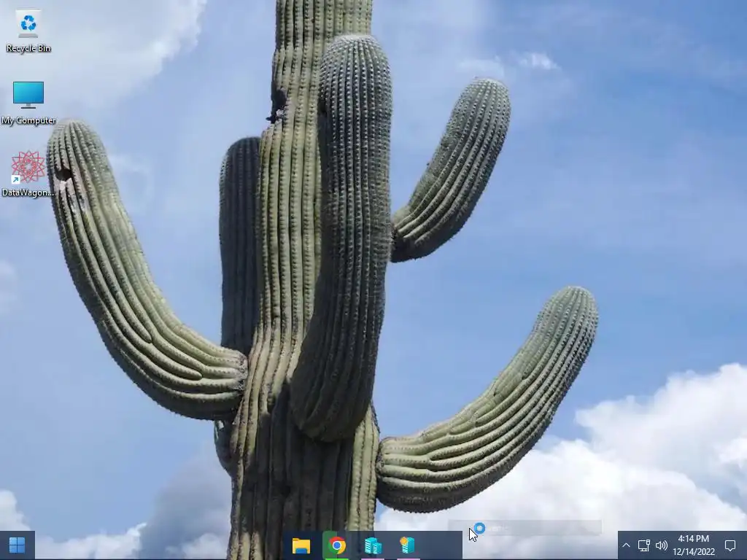Open the taskbar server icon with orange badge

(407, 545)
